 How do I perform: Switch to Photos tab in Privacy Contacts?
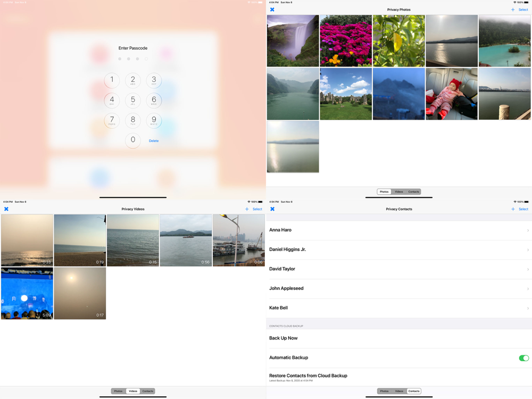384,391
